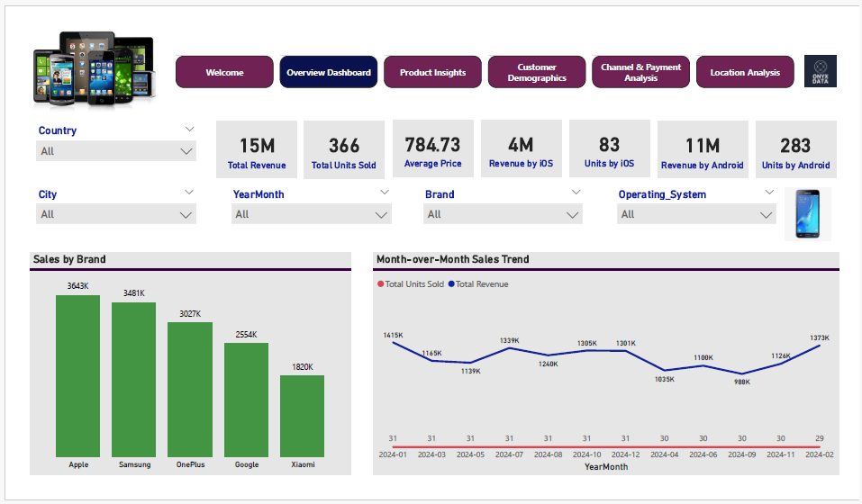Open the Welcome page
The width and height of the screenshot is (862, 504).
[x=224, y=72]
